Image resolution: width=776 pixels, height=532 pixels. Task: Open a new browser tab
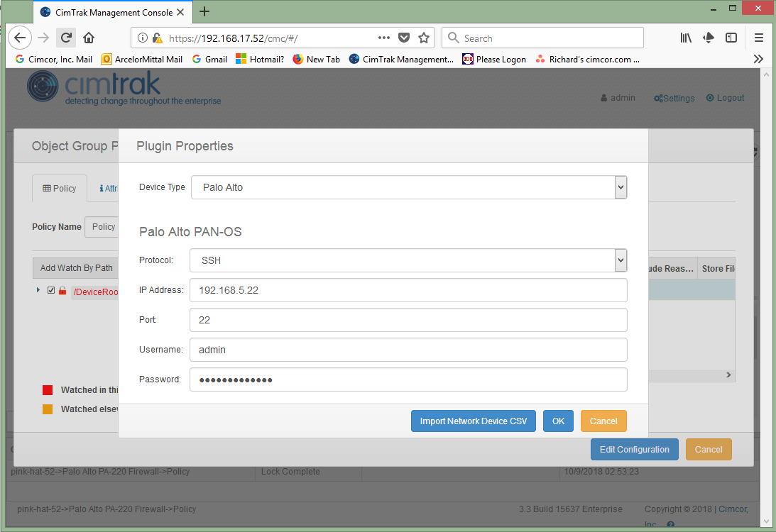point(204,11)
